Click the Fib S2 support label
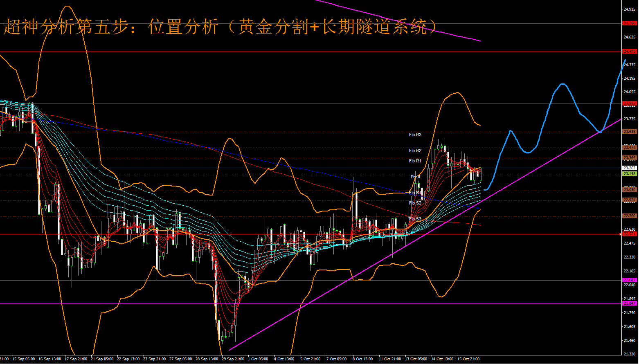Viewport: 639px width, 364px height. 415,203
